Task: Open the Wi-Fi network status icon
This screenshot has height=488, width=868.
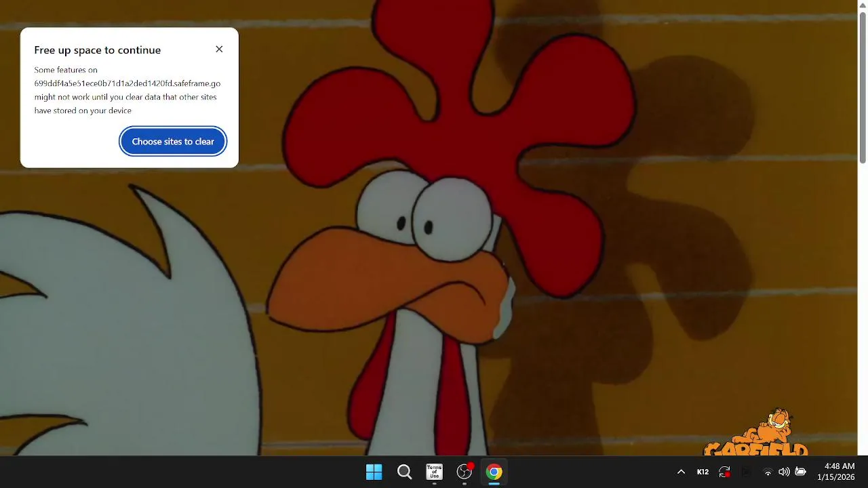Action: 768,472
